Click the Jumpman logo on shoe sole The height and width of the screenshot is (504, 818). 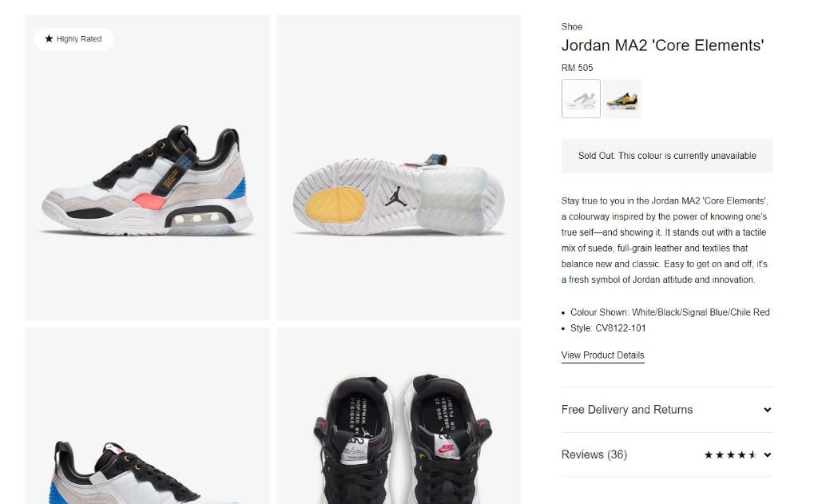396,196
